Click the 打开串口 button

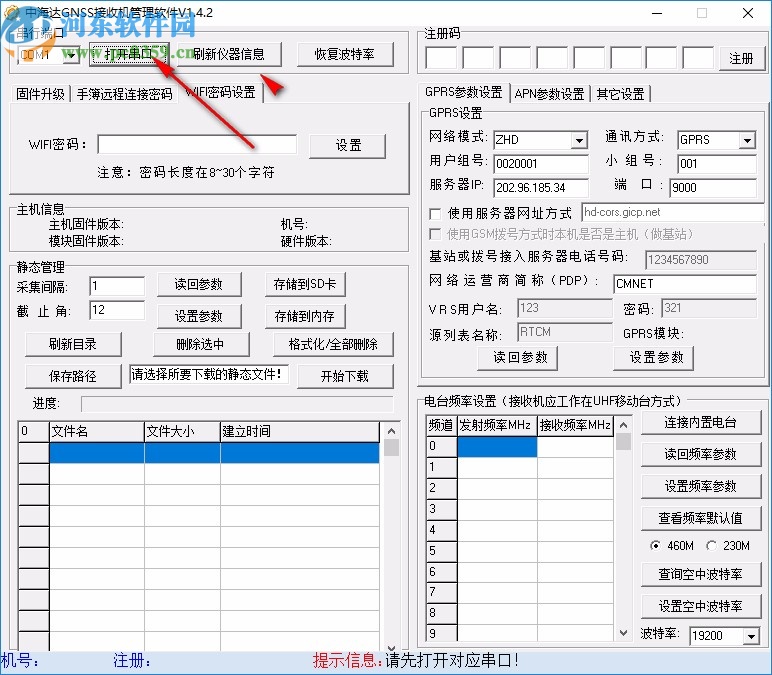coord(129,54)
